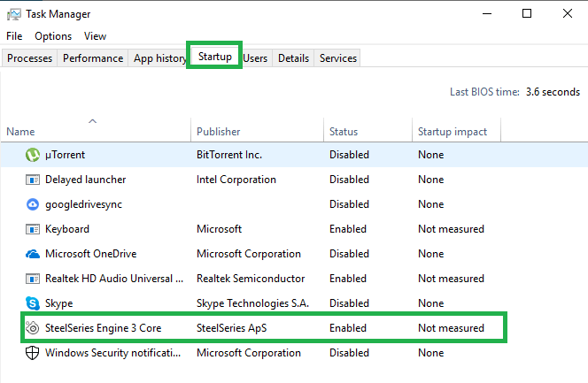Select the Skype name text
The width and height of the screenshot is (588, 383).
[58, 303]
